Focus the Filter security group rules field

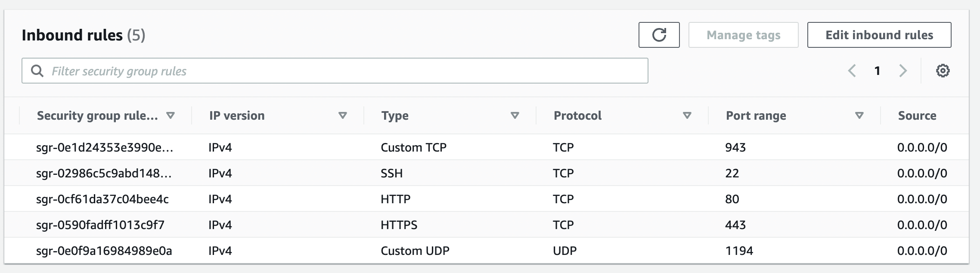(344, 71)
